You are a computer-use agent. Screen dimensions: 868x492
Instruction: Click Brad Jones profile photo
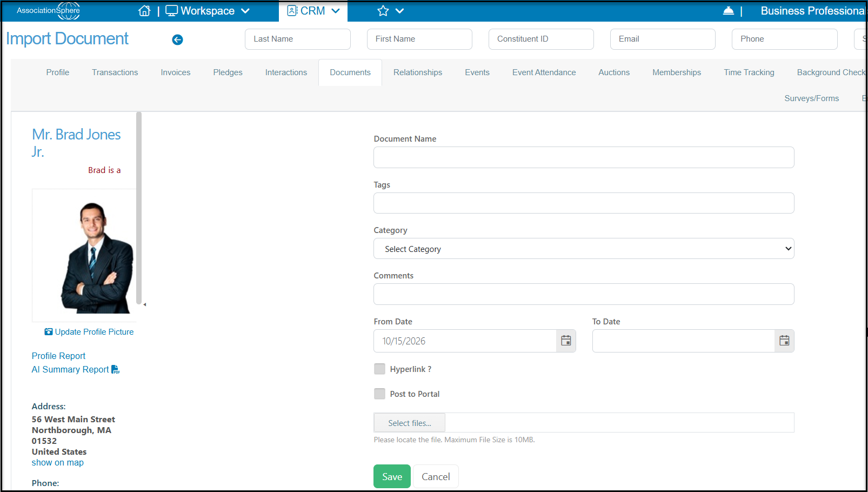(97, 257)
